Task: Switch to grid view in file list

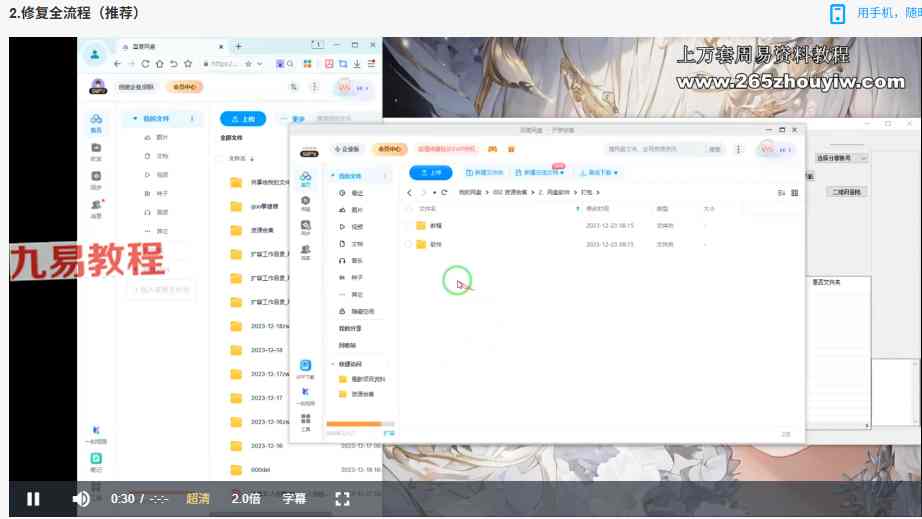Action: (795, 192)
